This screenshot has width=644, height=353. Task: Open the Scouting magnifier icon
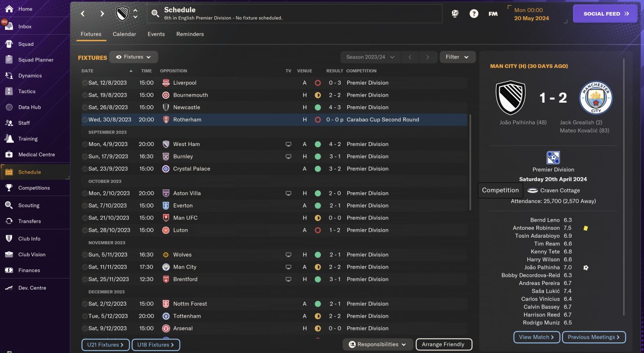pyautogui.click(x=9, y=205)
